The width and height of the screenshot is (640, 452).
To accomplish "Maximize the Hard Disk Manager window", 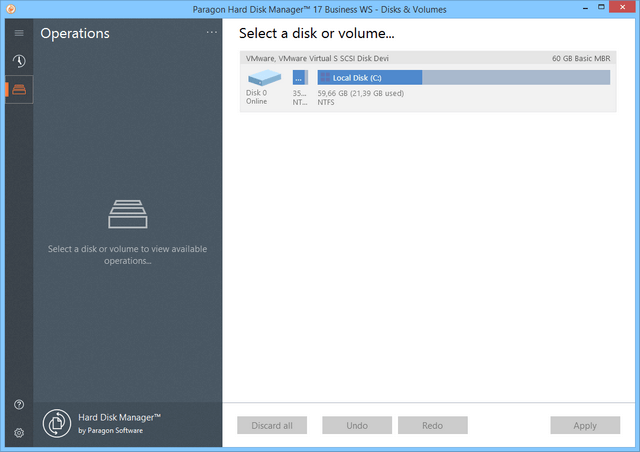I will [x=592, y=9].
